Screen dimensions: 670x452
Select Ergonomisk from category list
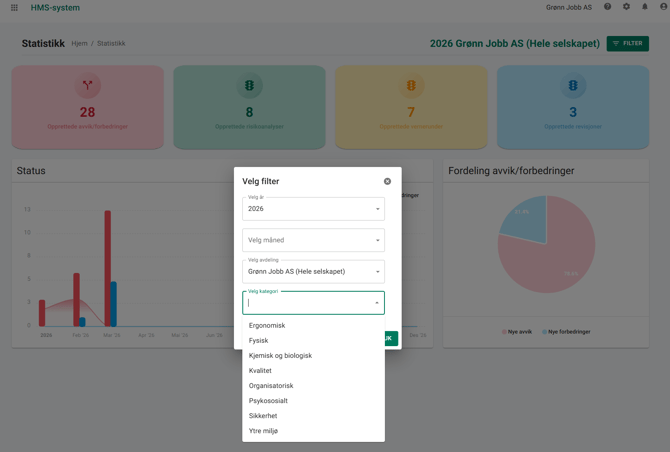coord(267,325)
